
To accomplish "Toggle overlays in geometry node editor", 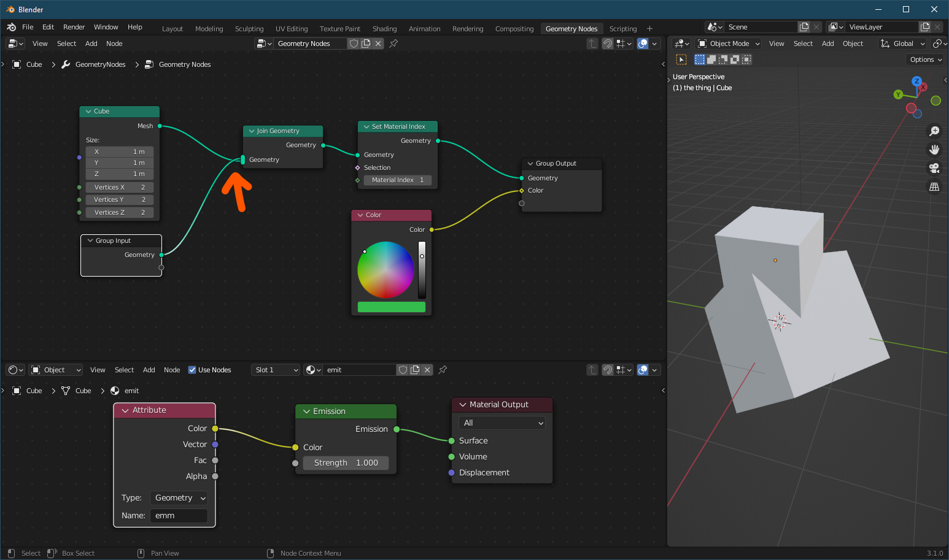I will (x=643, y=44).
